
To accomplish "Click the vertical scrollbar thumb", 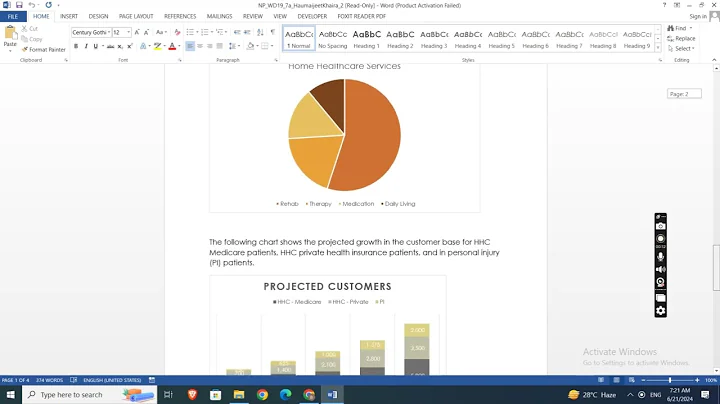I will pos(716,268).
